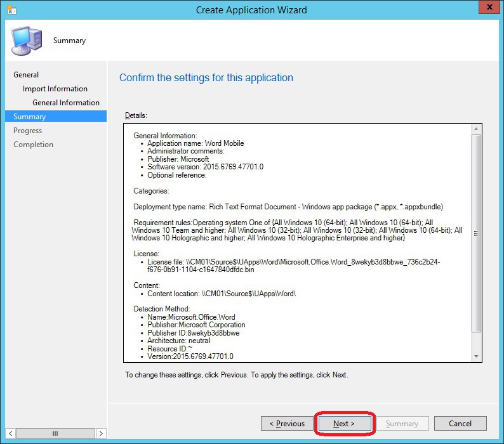Click the sidebar horizontal scrollbar thumb
504x444 pixels.
pyautogui.click(x=55, y=433)
